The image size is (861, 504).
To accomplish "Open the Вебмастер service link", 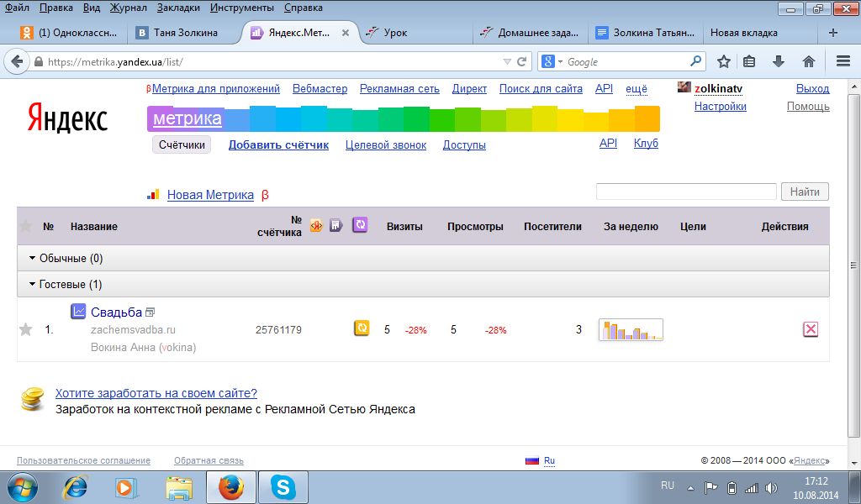I will 320,89.
